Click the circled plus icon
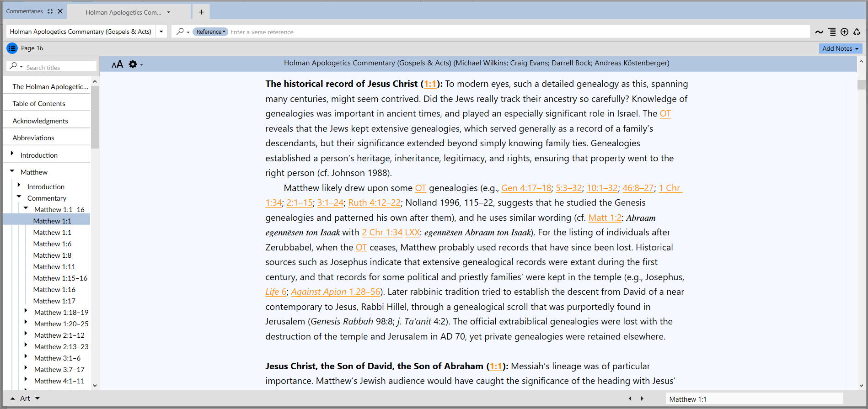The height and width of the screenshot is (409, 868). [x=844, y=32]
